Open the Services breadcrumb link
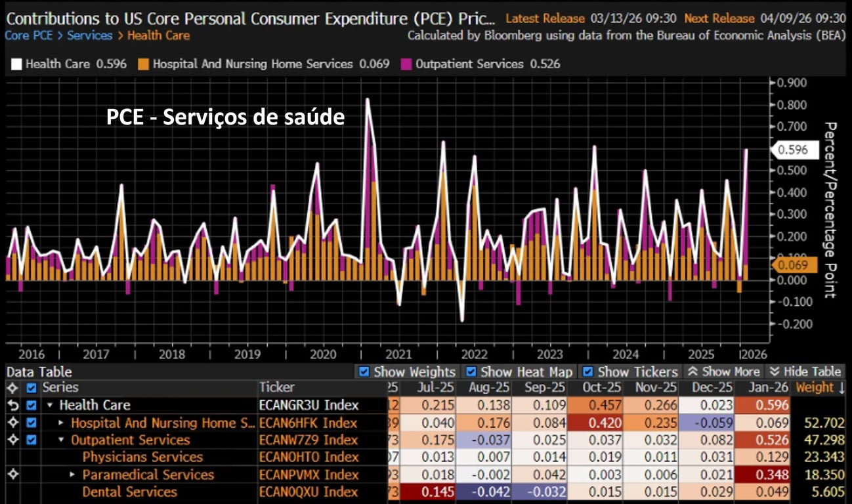Image resolution: width=852 pixels, height=504 pixels. [90, 35]
